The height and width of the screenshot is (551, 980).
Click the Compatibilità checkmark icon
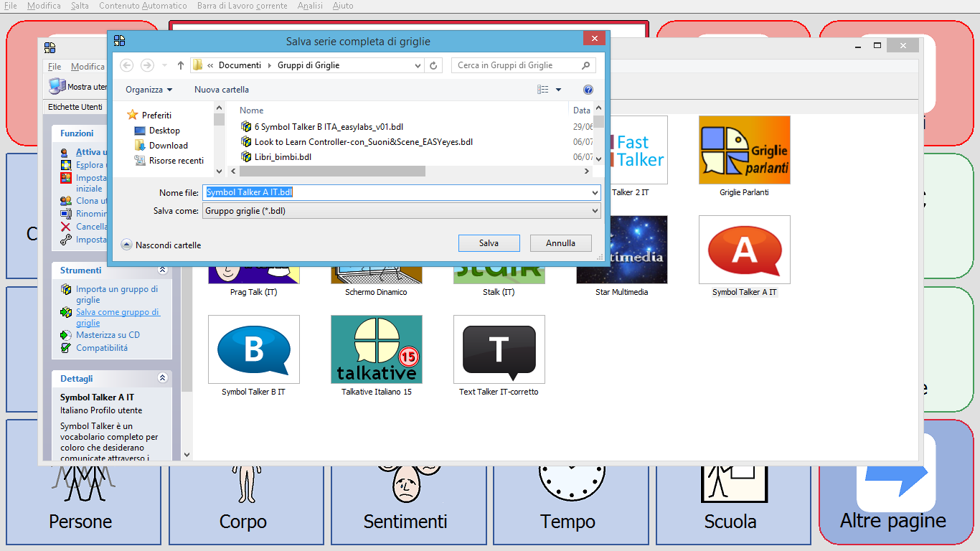(x=66, y=348)
